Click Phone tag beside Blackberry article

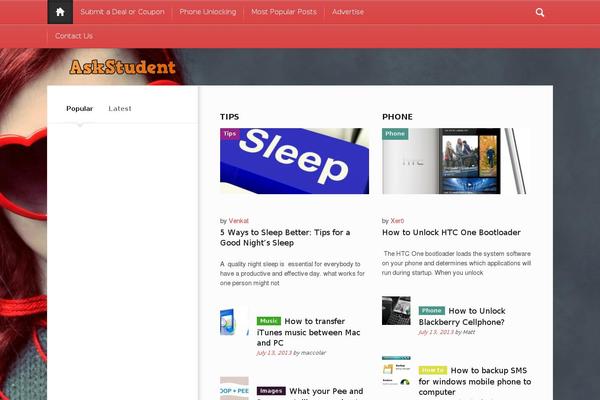pyautogui.click(x=432, y=310)
